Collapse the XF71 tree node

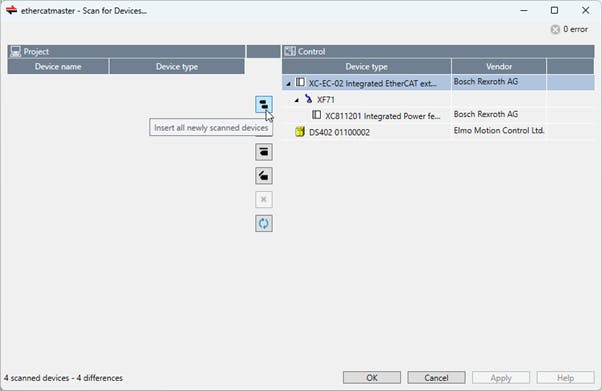click(296, 100)
